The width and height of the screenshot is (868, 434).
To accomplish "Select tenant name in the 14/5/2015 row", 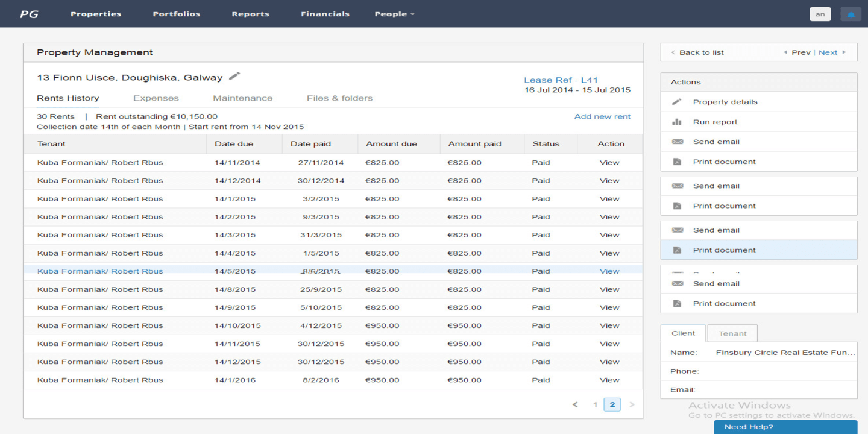I will (100, 271).
